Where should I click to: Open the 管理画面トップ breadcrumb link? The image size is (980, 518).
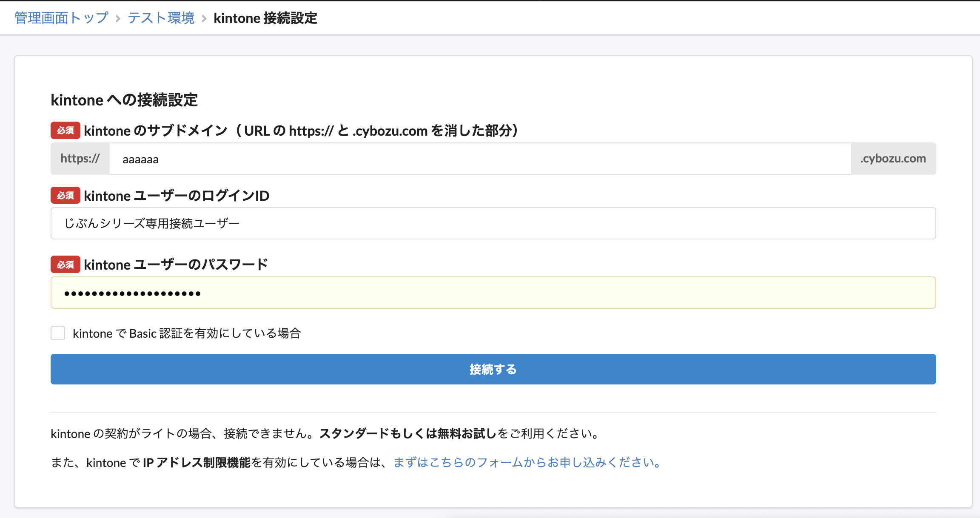(x=61, y=18)
